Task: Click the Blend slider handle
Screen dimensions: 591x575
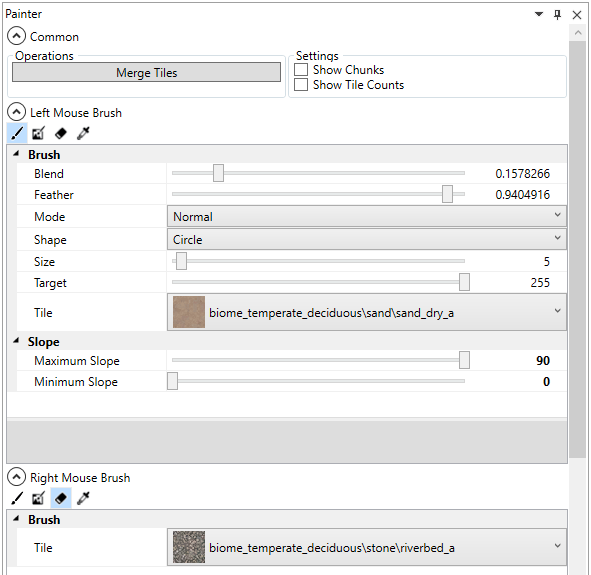Action: coord(218,173)
